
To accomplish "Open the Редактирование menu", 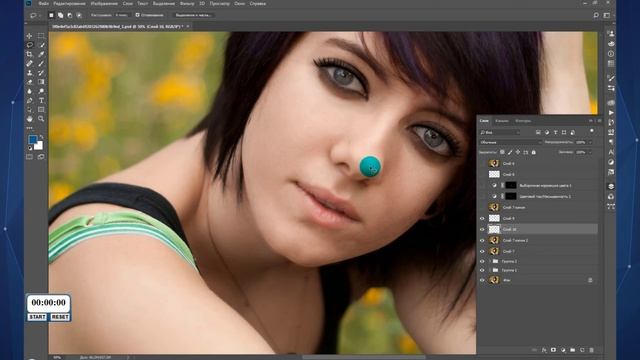I will (x=69, y=3).
